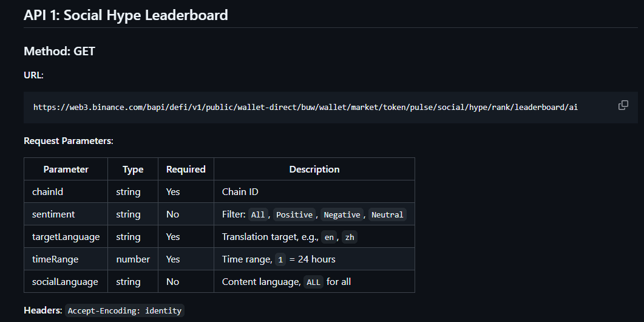
Task: Click the web3.binance.com URL in the code block
Action: point(305,107)
